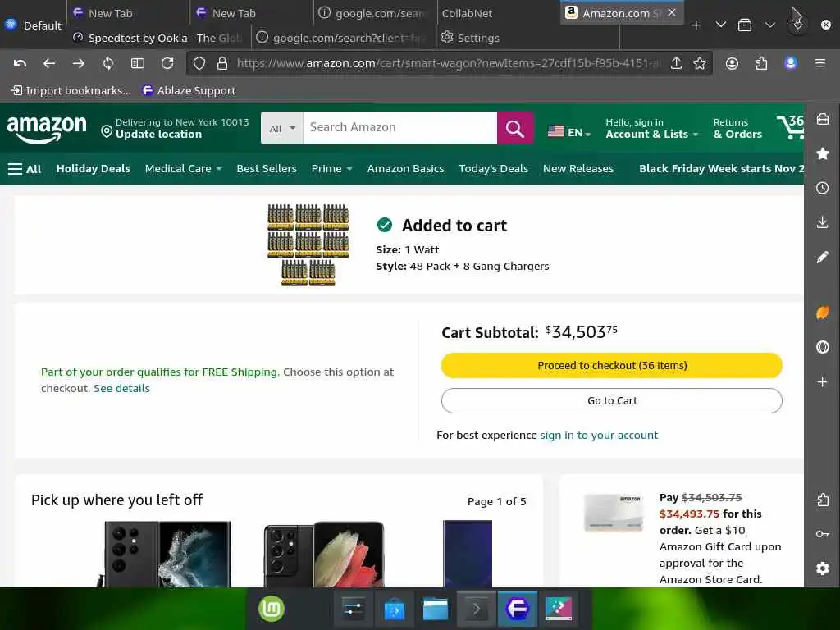Click the sidebar pencil notes icon

822,257
